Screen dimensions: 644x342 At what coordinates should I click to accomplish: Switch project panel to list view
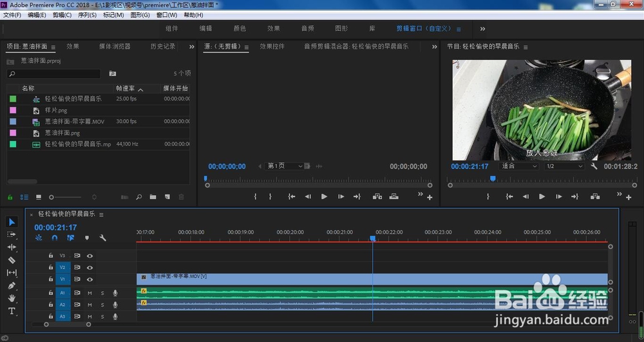24,197
